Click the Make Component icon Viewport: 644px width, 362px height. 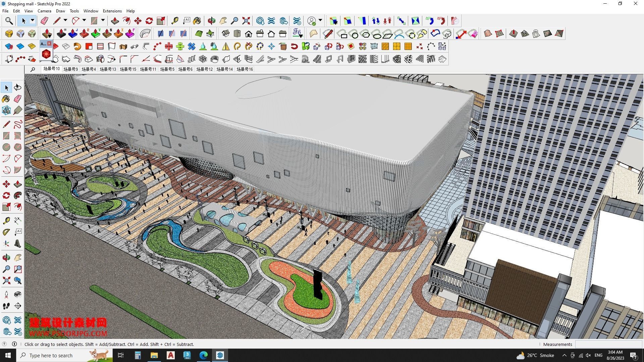click(x=6, y=110)
